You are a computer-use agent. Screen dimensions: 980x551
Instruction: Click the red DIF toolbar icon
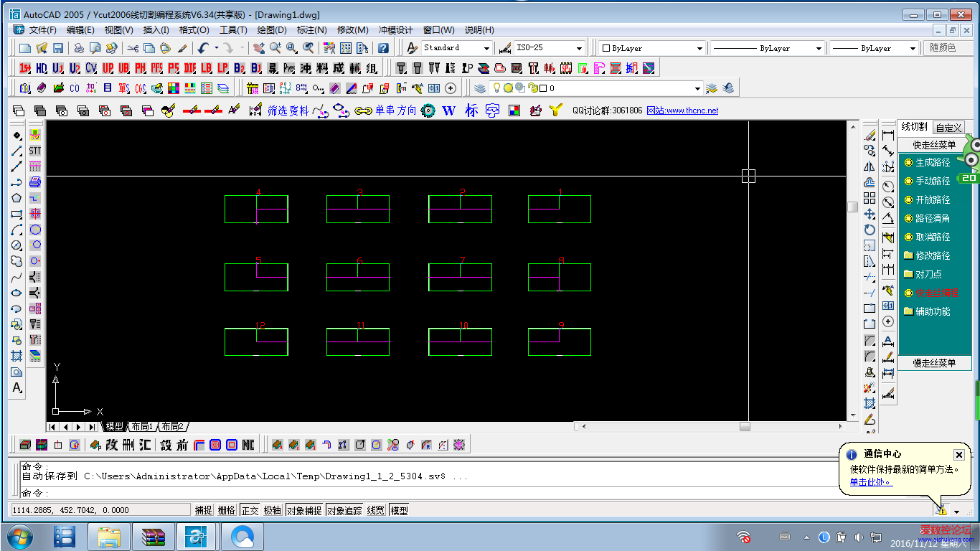pyautogui.click(x=190, y=68)
